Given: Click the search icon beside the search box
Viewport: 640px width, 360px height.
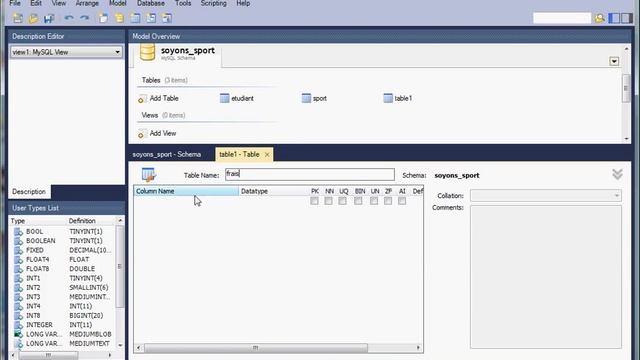Looking at the screenshot, I should (600, 18).
